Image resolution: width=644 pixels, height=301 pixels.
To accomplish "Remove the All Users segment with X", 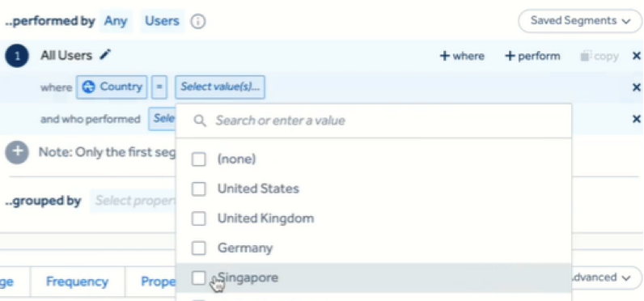I will 636,56.
